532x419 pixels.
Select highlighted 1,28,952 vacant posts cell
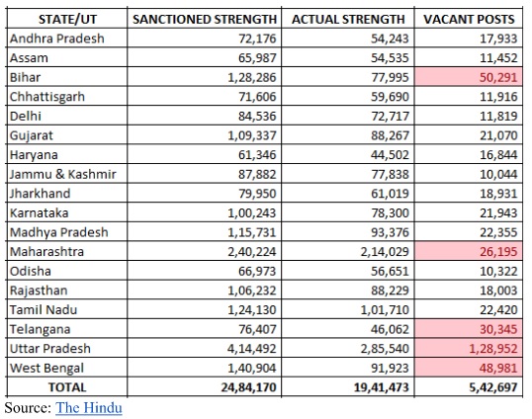click(469, 348)
